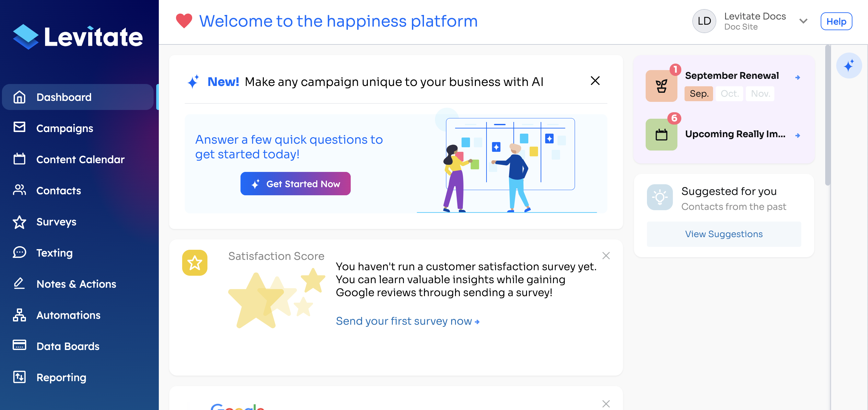Click the Levitate logo
868x410 pixels.
78,37
